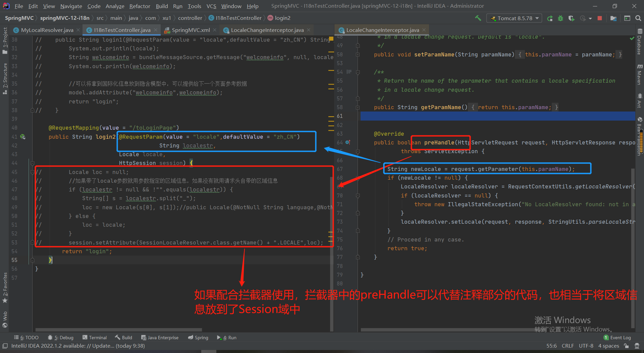
Task: Toggle the read-only lock icon
Action: pos(626,346)
